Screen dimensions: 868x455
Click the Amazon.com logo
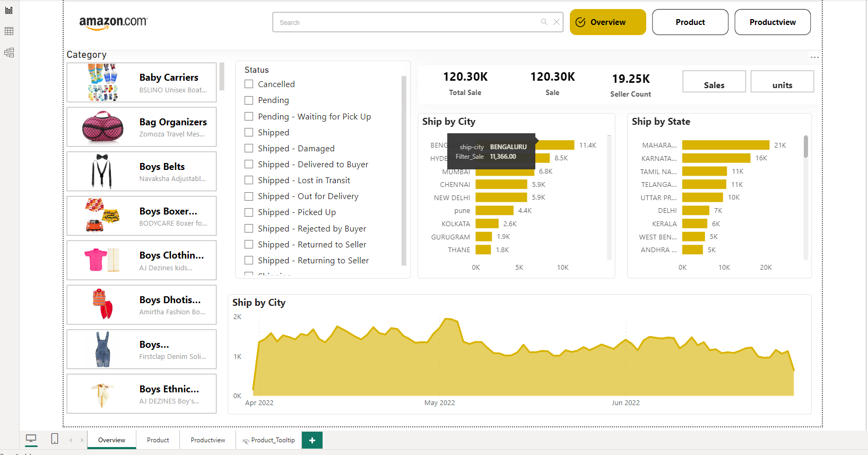(x=113, y=23)
